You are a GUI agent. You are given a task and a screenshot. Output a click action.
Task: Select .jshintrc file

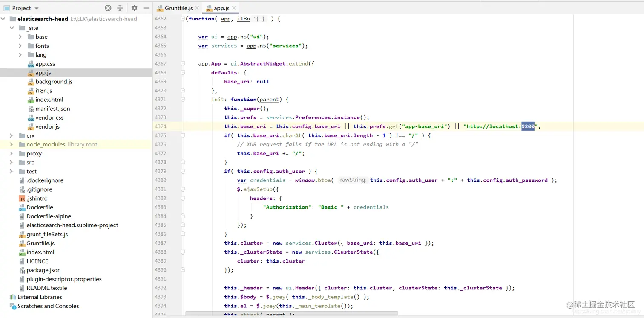pos(37,198)
